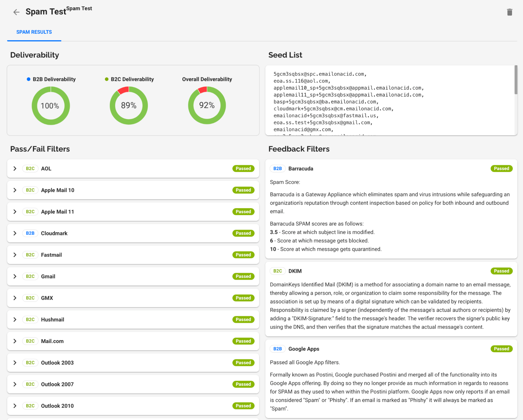Click the Seed List scrollbar
The image size is (523, 420).
point(516,80)
